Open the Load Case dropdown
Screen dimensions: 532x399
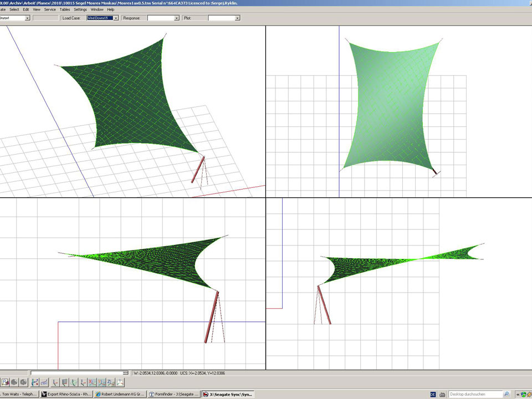point(116,18)
